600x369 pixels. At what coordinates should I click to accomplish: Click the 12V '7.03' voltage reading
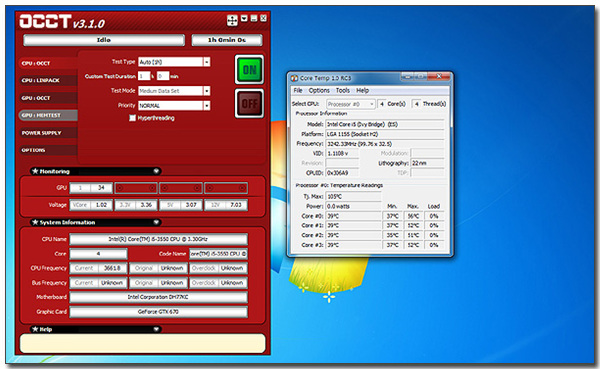236,205
